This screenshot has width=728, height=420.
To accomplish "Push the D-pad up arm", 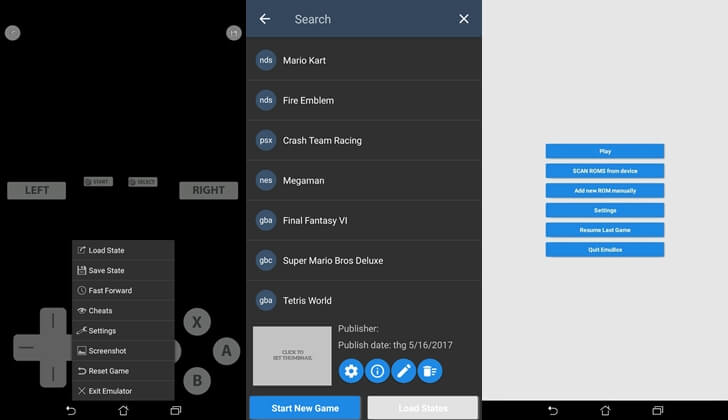I will (x=53, y=321).
